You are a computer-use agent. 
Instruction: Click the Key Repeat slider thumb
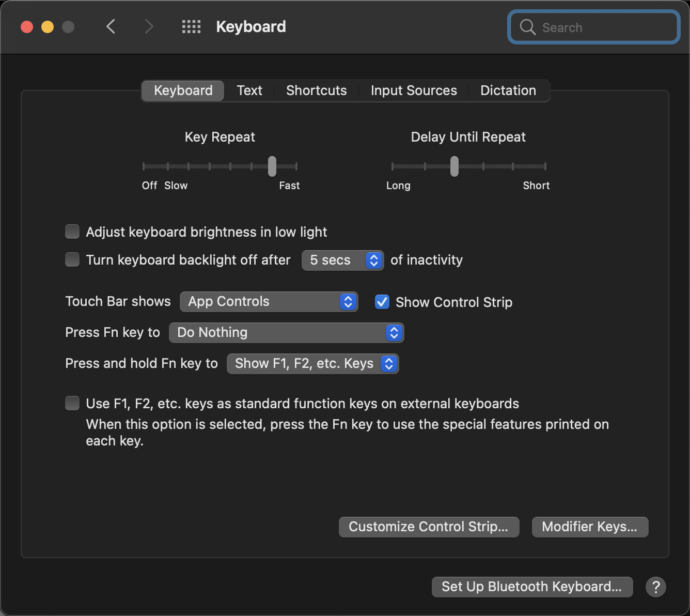tap(272, 166)
